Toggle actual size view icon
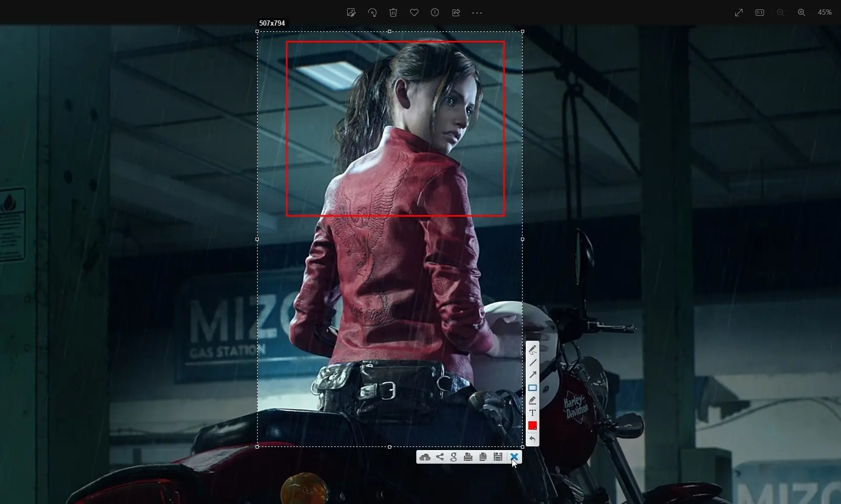This screenshot has width=841, height=504. (x=760, y=13)
